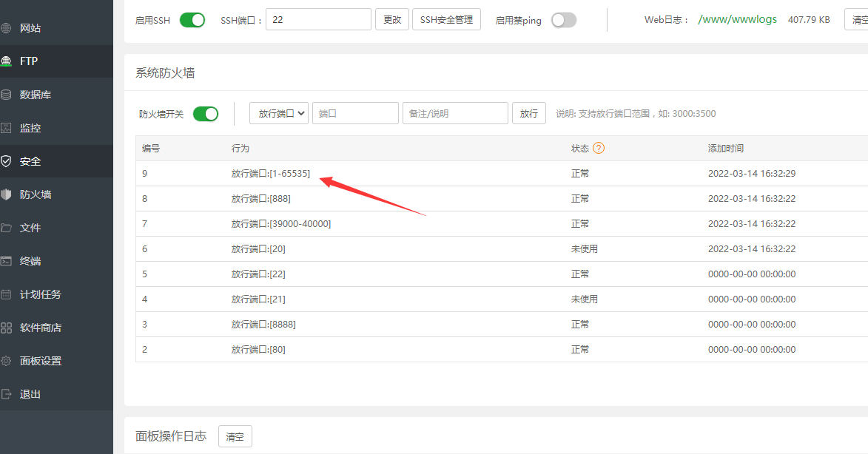
Task: Click the database icon beside 数据库
Action: coord(6,95)
